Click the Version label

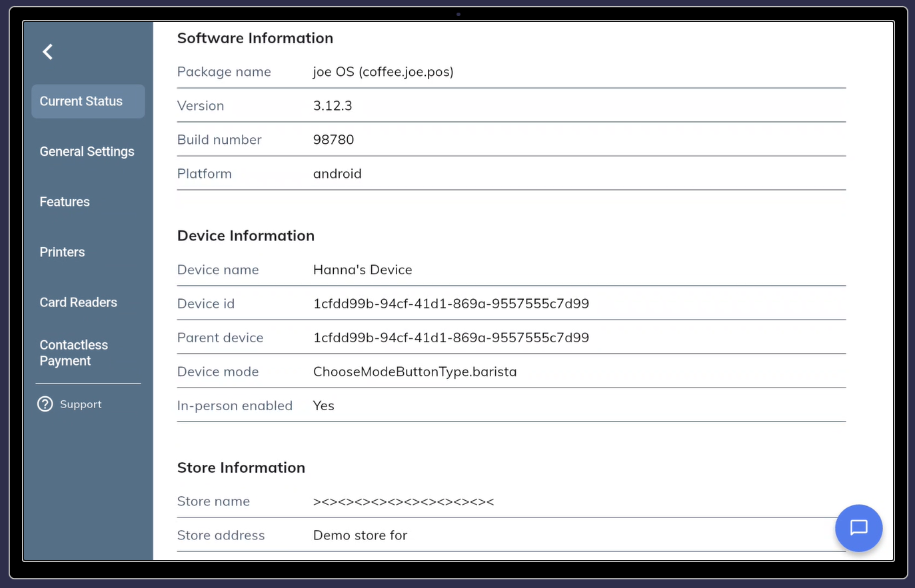[x=201, y=106]
